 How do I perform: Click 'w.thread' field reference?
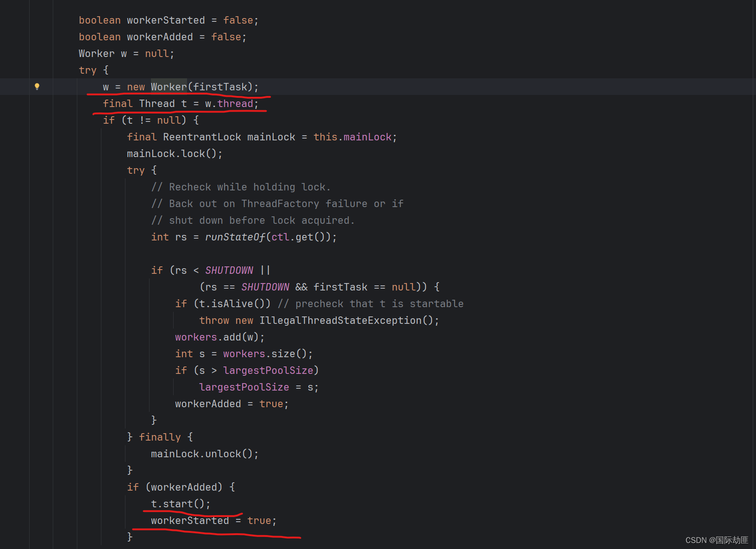229,104
